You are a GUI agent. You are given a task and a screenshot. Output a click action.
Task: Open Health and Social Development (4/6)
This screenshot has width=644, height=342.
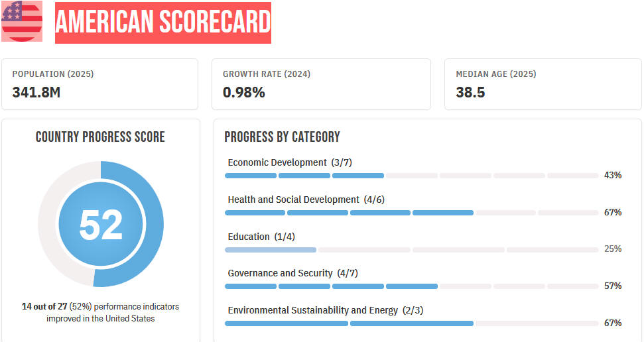306,199
